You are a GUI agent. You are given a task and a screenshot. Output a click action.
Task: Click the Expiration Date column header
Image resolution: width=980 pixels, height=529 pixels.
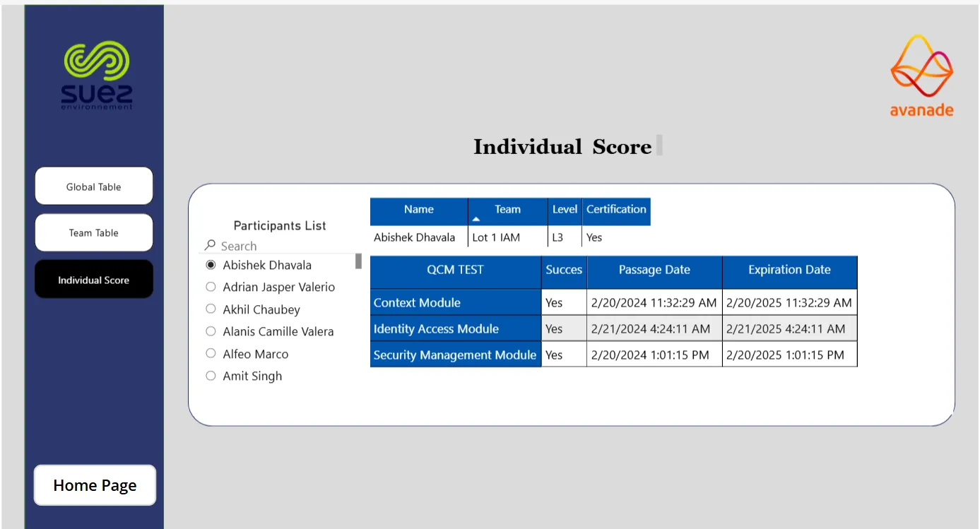click(x=789, y=272)
